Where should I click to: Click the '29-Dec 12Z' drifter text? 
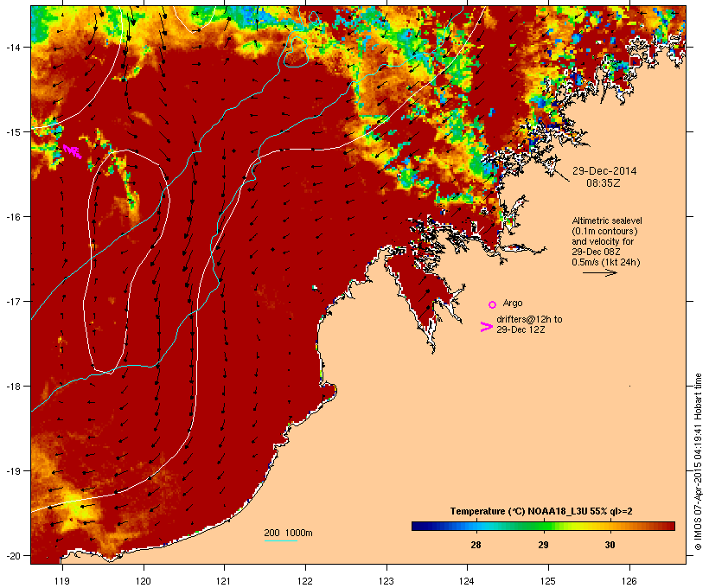pos(521,329)
